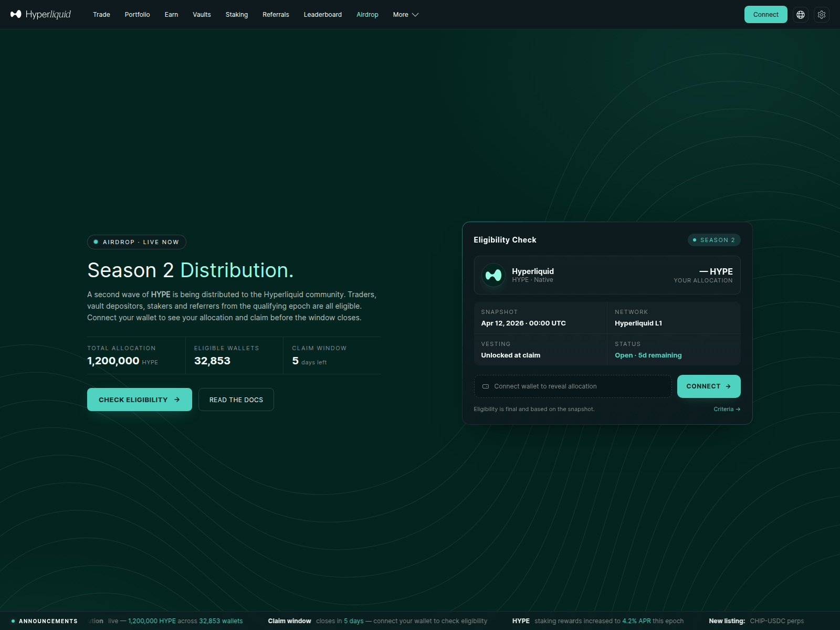Click HYPE staking rewards 4.2% APR announcement
The image size is (840, 630).
coord(598,621)
